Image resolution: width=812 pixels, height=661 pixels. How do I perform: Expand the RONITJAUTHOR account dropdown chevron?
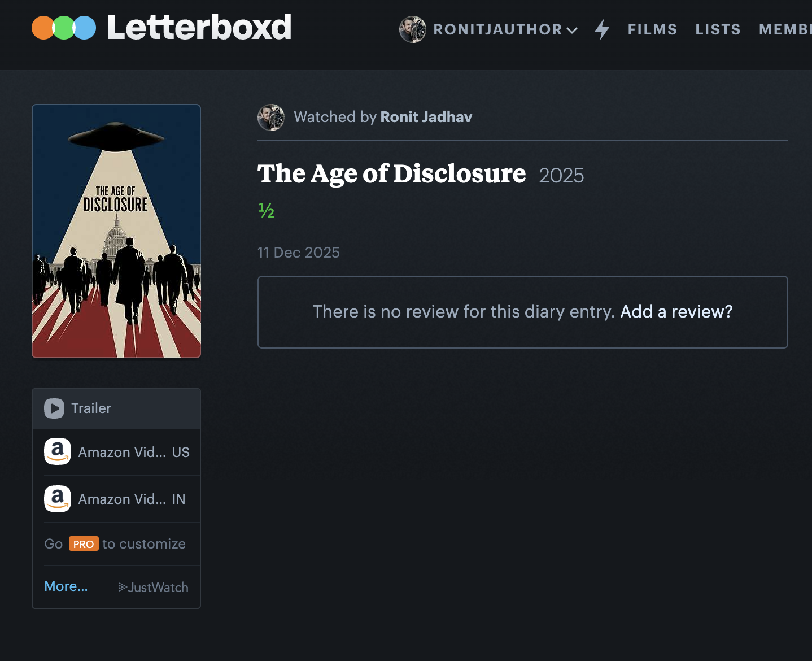point(572,31)
